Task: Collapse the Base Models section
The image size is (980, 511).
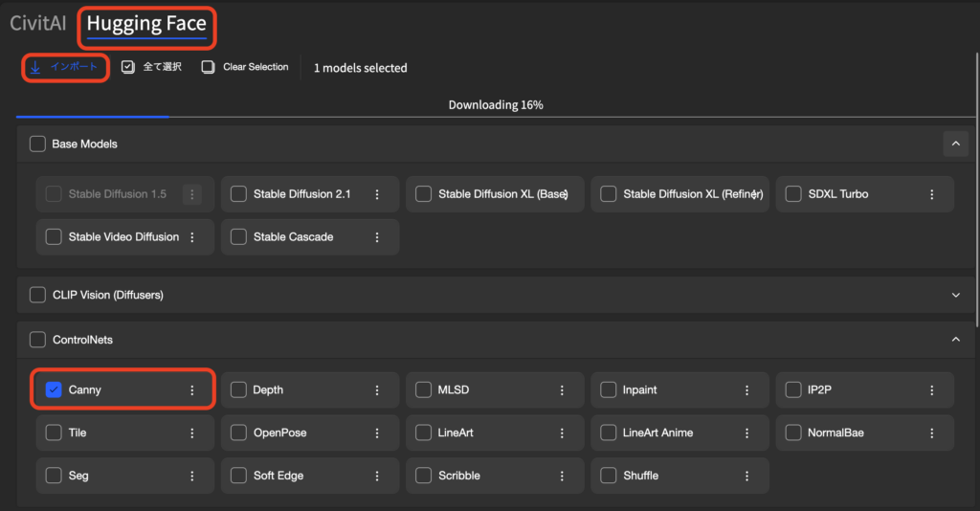Action: pyautogui.click(x=955, y=144)
